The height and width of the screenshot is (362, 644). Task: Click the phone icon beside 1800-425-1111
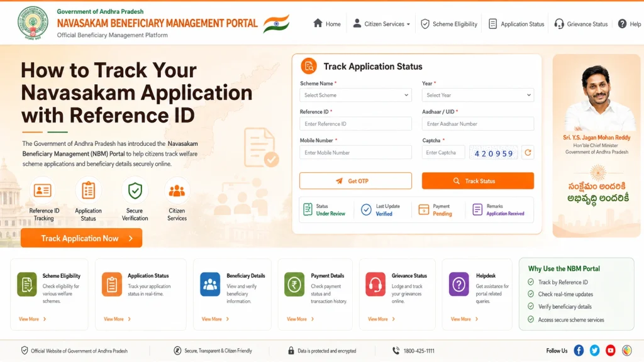click(396, 351)
